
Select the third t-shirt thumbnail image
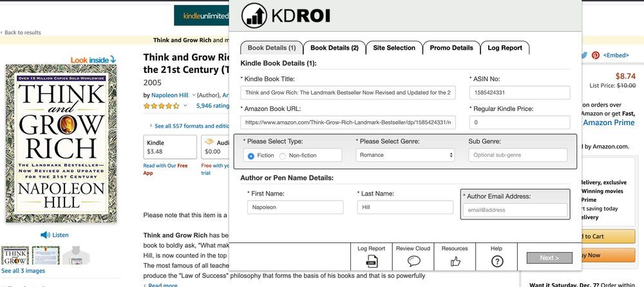point(77,255)
